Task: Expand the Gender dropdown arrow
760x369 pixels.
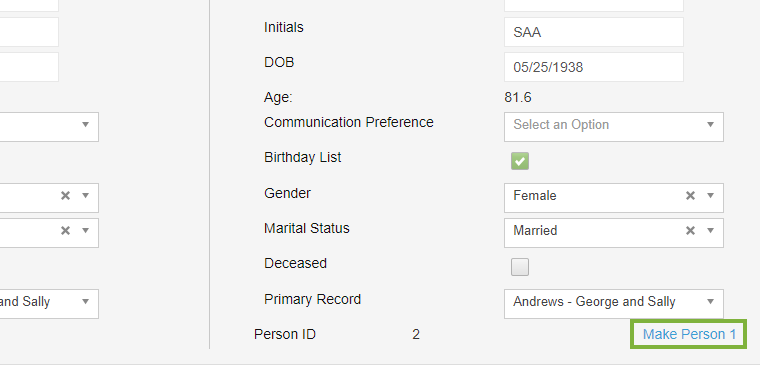Action: [x=711, y=196]
